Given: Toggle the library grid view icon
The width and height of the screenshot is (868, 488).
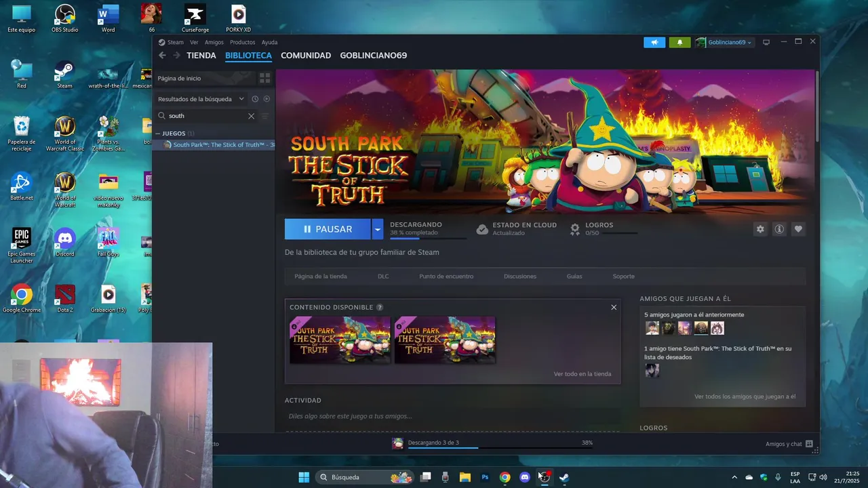Looking at the screenshot, I should [x=265, y=78].
